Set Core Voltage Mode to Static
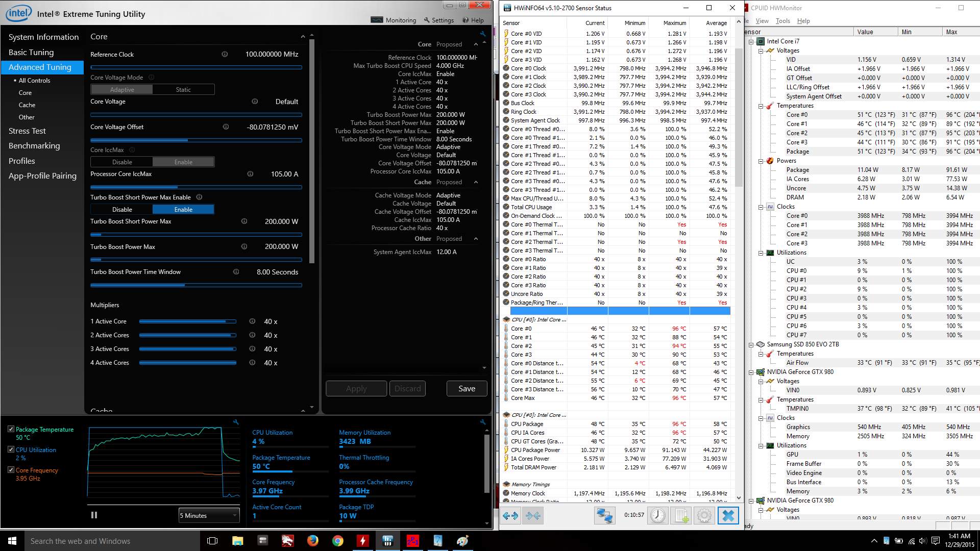Screen dimensions: 980x551 183,90
